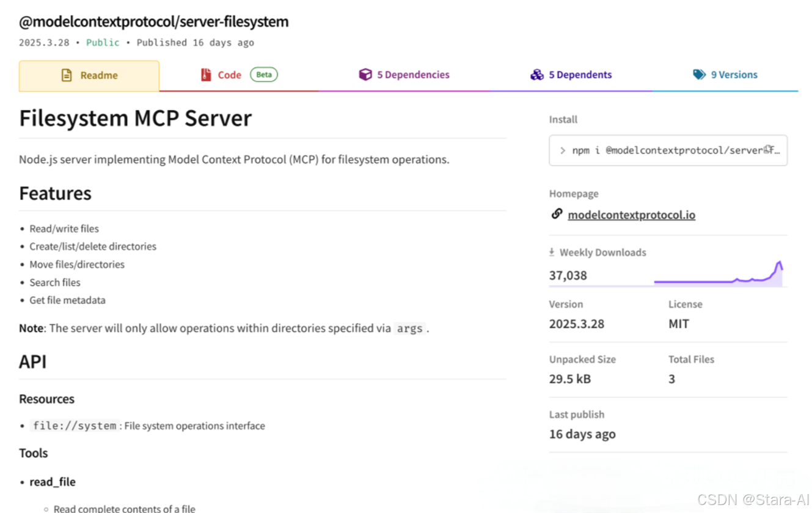Click the 29.5 kB unpacked size
Image resolution: width=812 pixels, height=513 pixels.
570,379
